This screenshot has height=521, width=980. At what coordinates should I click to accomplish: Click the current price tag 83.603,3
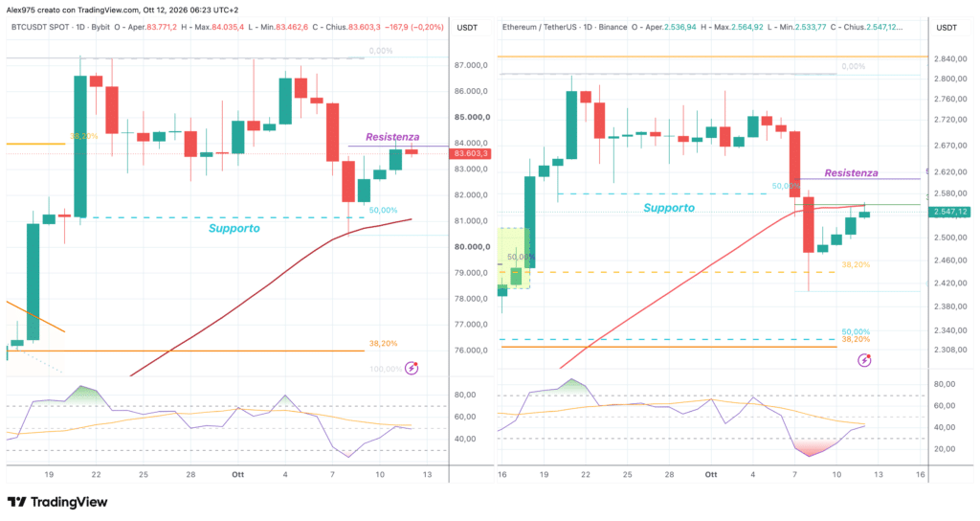click(x=471, y=153)
